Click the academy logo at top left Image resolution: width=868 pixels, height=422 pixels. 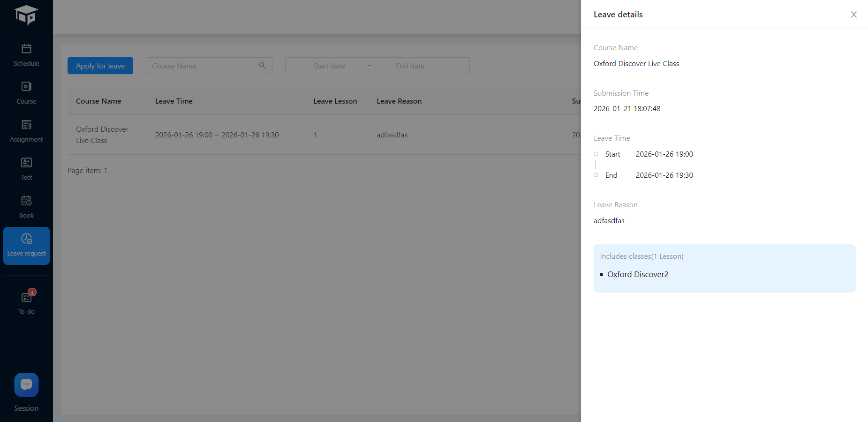pyautogui.click(x=26, y=15)
